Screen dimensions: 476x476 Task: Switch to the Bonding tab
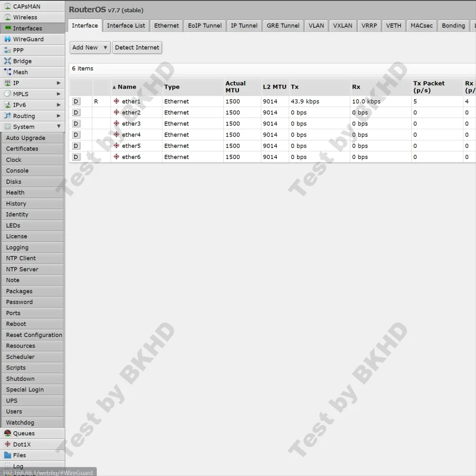click(x=453, y=26)
